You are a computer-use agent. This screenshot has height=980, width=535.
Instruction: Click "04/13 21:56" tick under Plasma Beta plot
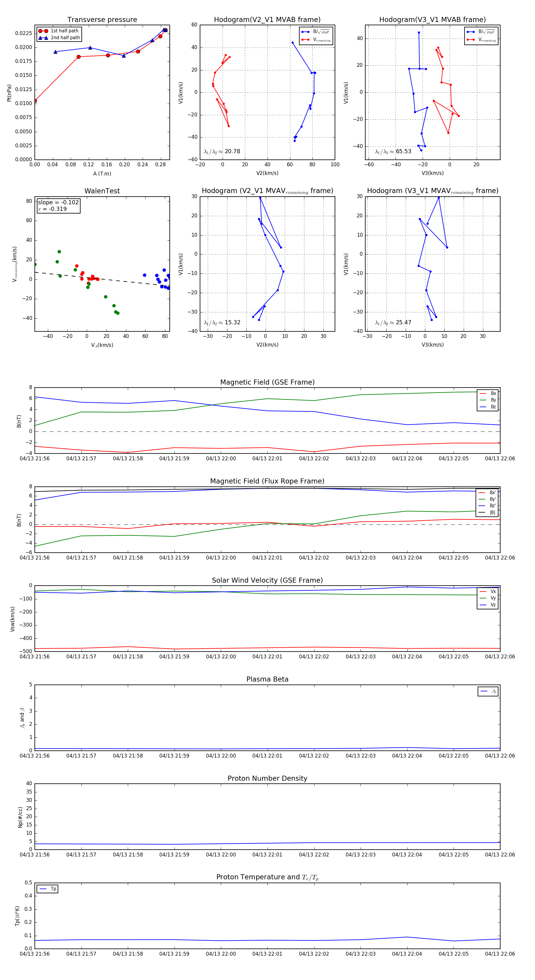click(x=35, y=756)
